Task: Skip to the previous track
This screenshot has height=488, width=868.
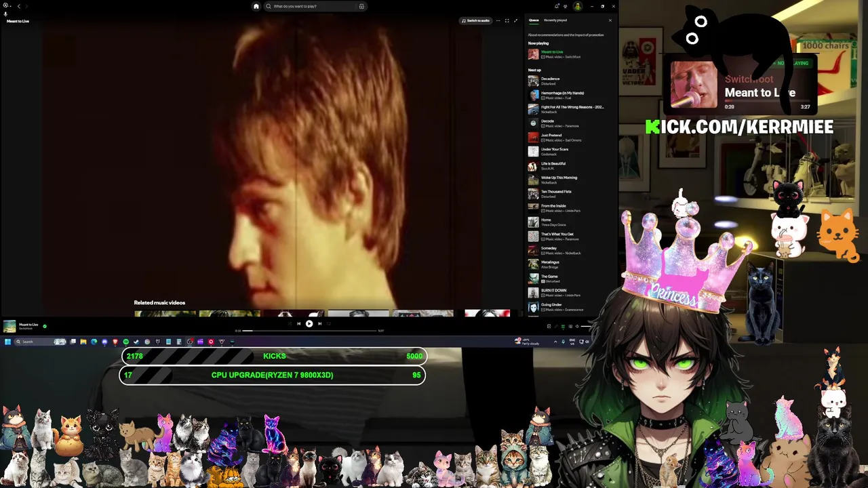Action: 298,323
